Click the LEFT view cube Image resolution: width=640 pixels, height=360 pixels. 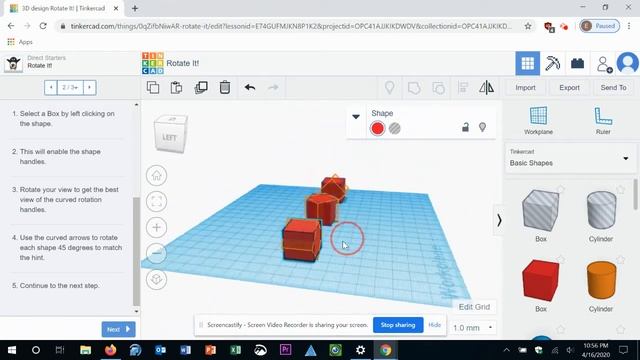[170, 134]
